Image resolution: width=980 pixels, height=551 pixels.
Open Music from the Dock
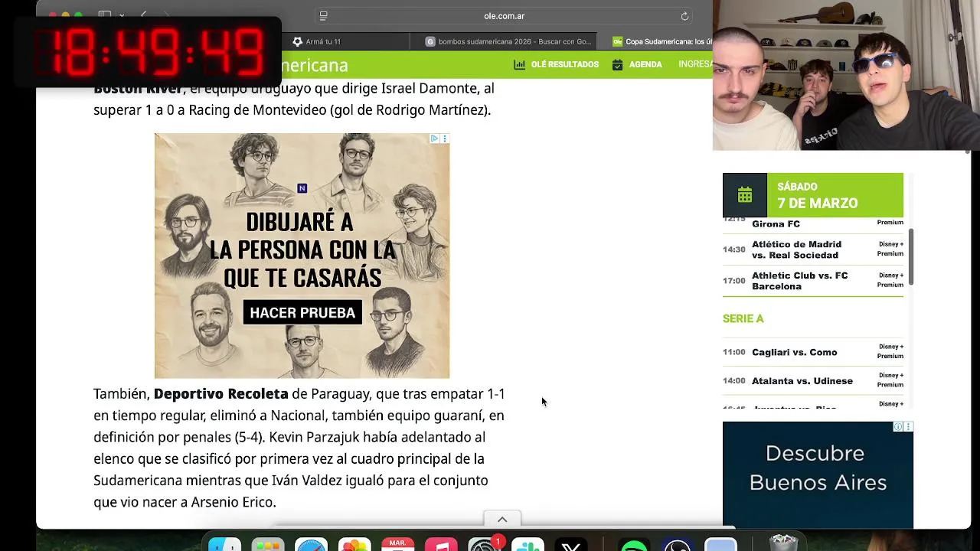click(x=441, y=545)
